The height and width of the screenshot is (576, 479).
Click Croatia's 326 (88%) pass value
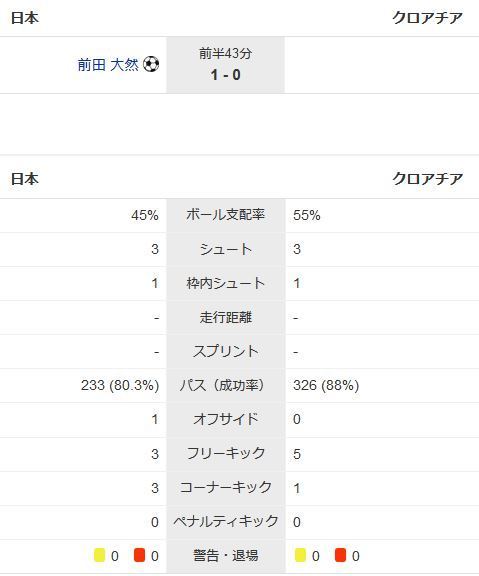coord(326,385)
